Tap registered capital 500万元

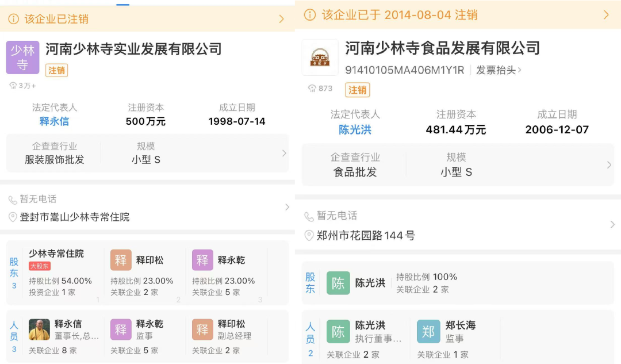coord(145,121)
